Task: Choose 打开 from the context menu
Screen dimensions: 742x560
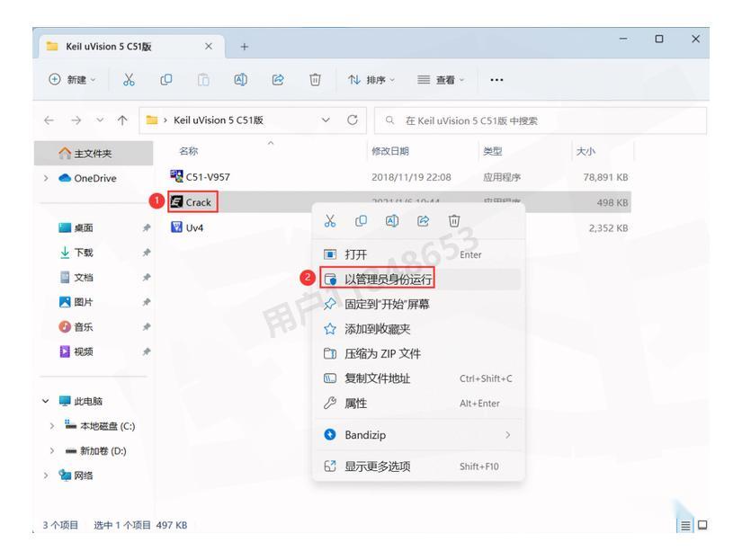Action: [x=419, y=254]
